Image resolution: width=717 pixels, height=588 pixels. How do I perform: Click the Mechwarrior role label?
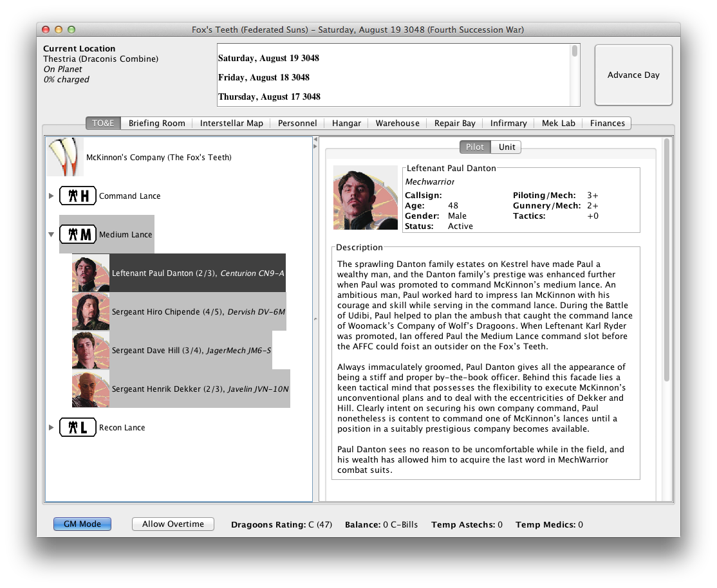pyautogui.click(x=430, y=181)
